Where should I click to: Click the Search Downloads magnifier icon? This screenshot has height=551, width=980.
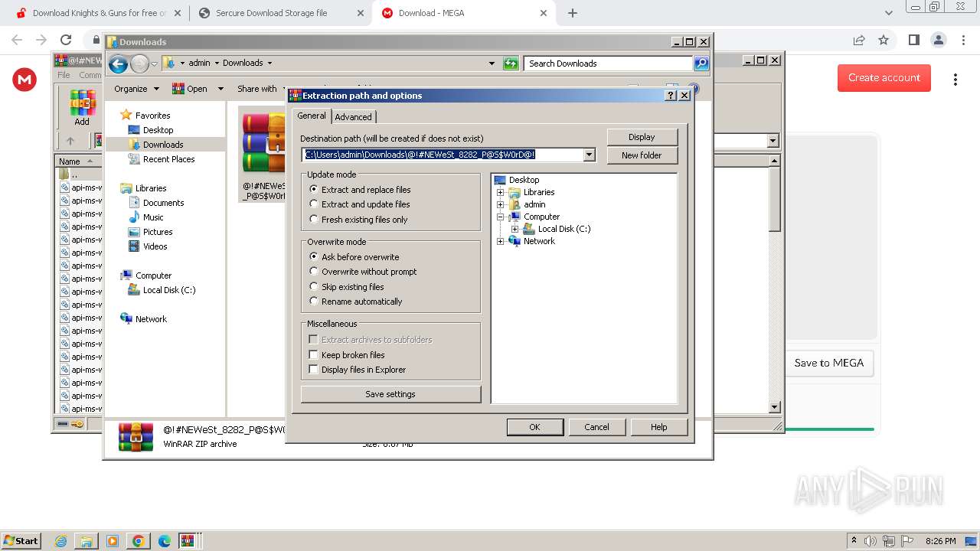coord(701,64)
